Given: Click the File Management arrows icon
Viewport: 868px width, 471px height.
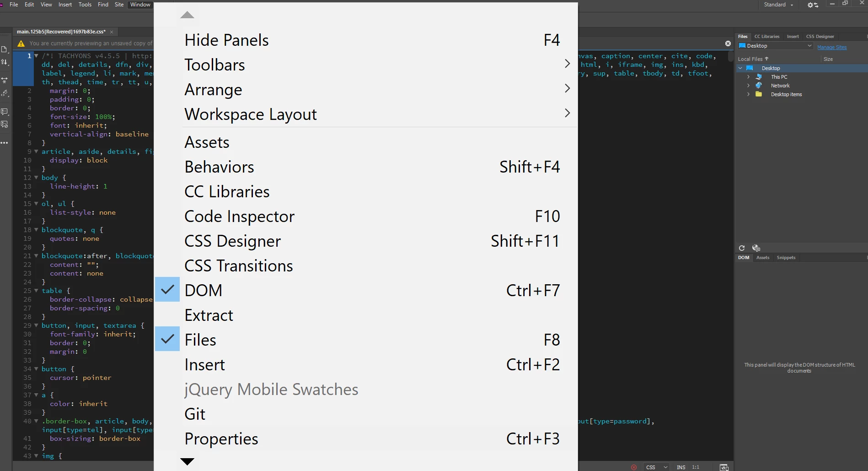Looking at the screenshot, I should click(x=4, y=62).
